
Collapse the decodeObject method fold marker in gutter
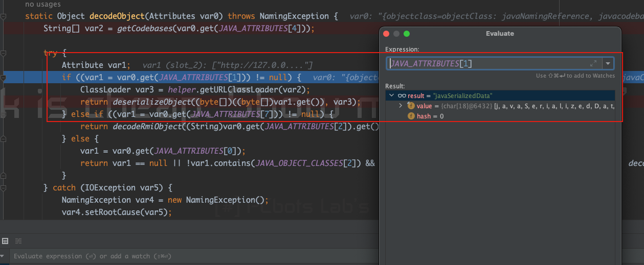tap(4, 16)
